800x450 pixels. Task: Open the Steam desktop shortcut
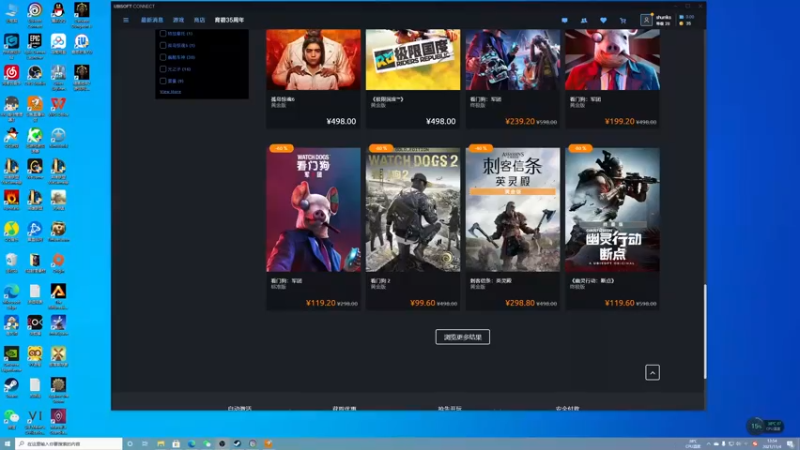[x=11, y=388]
